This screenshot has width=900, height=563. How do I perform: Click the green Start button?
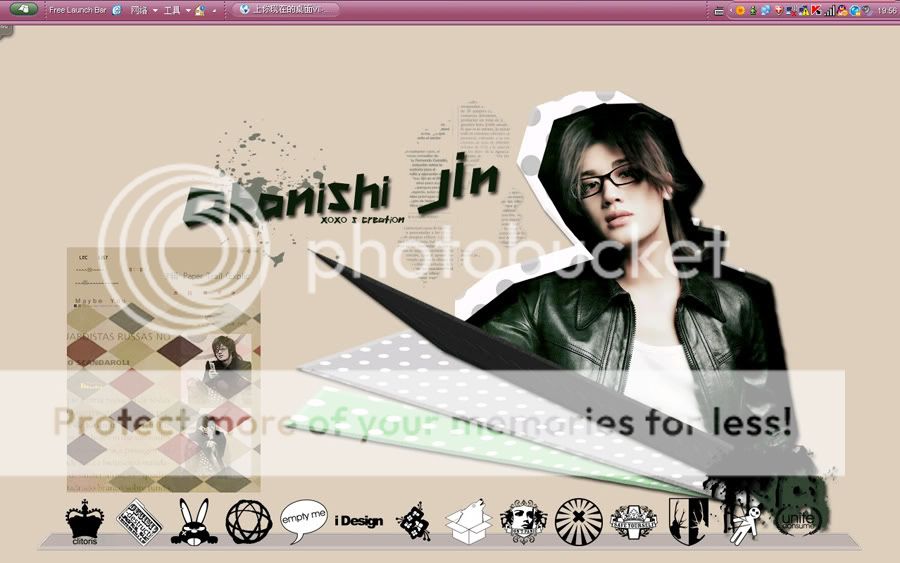tap(23, 9)
